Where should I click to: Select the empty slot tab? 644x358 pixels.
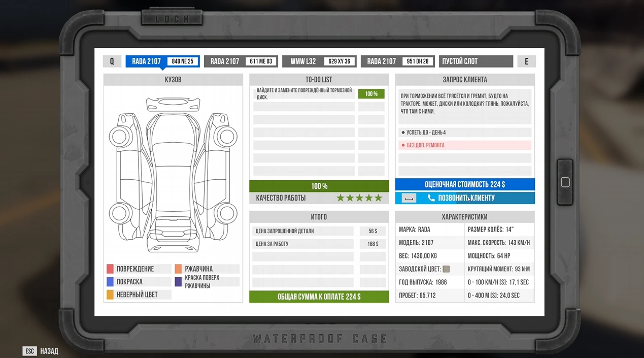click(x=476, y=61)
